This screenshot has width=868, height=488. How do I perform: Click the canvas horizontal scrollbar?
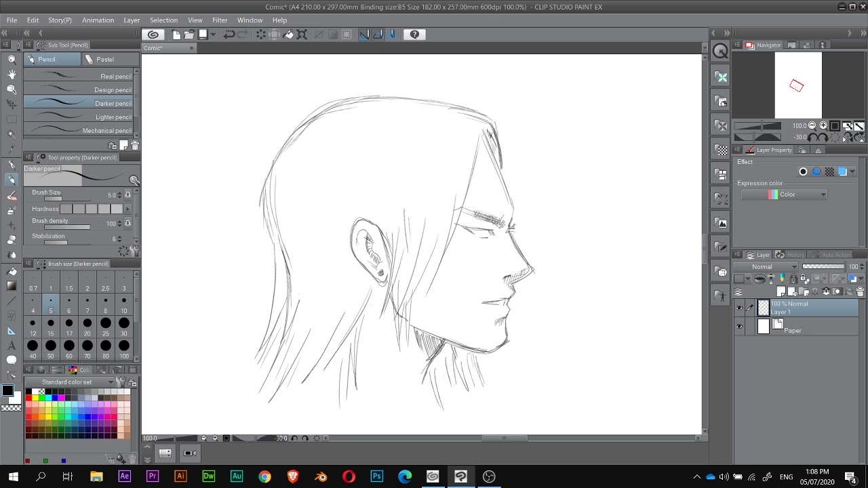click(505, 439)
